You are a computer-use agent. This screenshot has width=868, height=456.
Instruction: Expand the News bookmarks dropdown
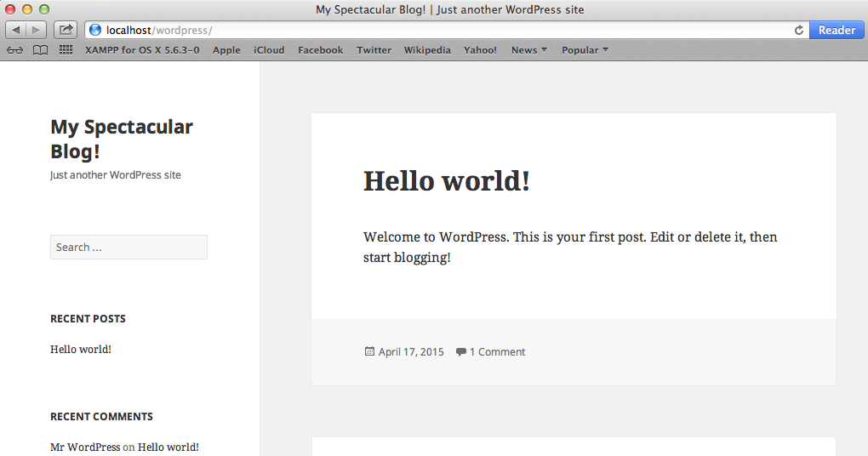[528, 50]
